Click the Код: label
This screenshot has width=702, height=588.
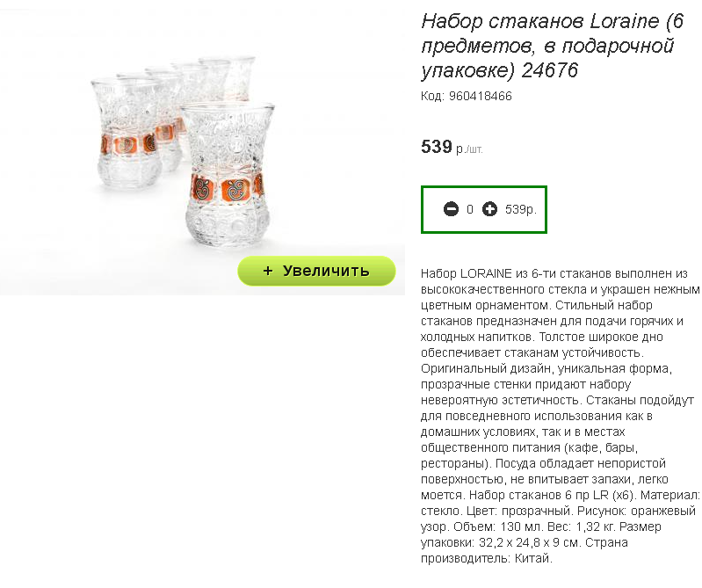pyautogui.click(x=432, y=97)
